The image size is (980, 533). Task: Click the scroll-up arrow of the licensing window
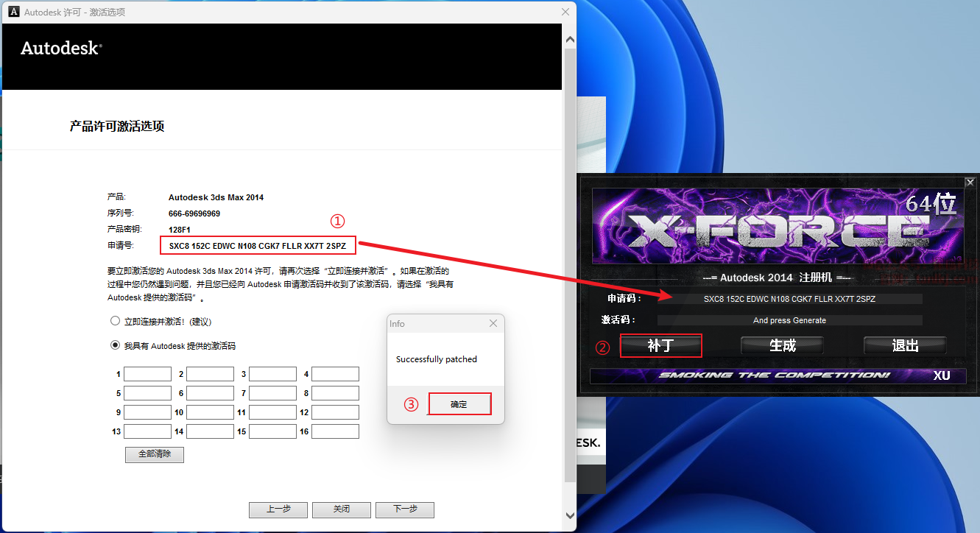tap(569, 38)
